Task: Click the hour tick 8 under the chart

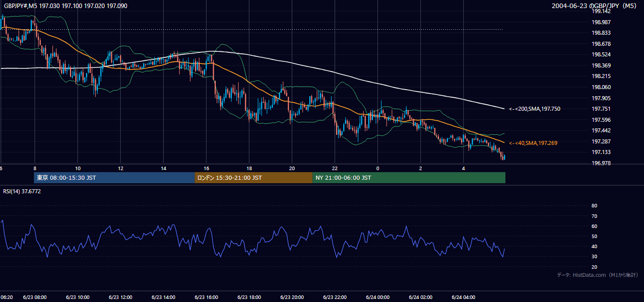Action: [x=35, y=168]
